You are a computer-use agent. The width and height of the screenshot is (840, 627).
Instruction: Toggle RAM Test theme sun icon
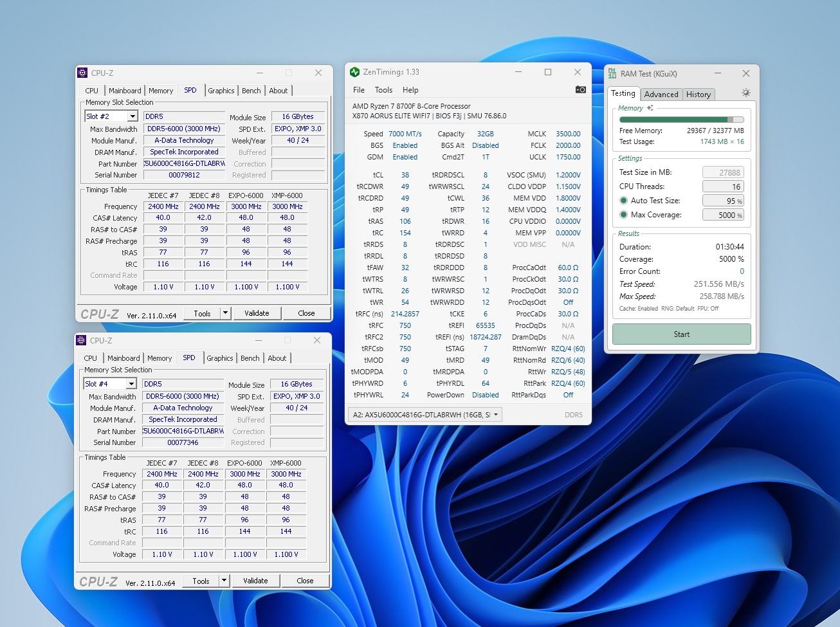pyautogui.click(x=745, y=93)
